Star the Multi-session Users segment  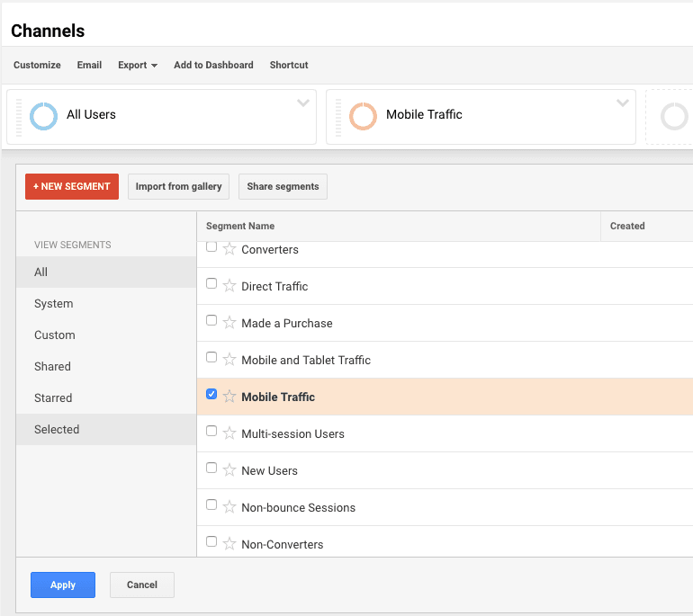[x=229, y=433]
